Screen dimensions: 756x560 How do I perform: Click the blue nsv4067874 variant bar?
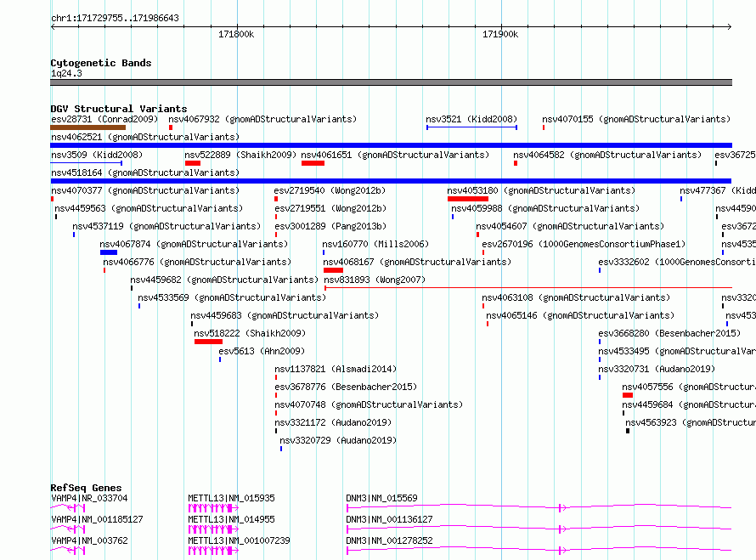pyautogui.click(x=109, y=252)
